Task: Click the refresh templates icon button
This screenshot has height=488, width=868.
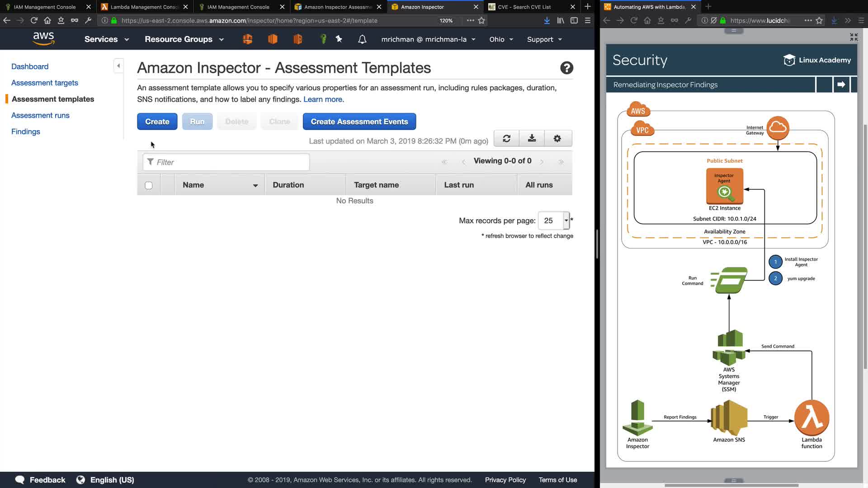Action: [506, 139]
